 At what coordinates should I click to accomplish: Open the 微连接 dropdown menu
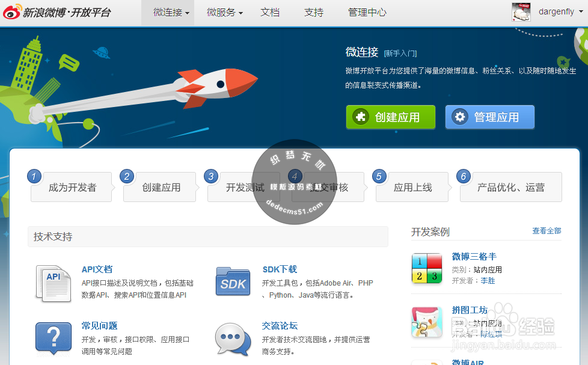pos(168,11)
